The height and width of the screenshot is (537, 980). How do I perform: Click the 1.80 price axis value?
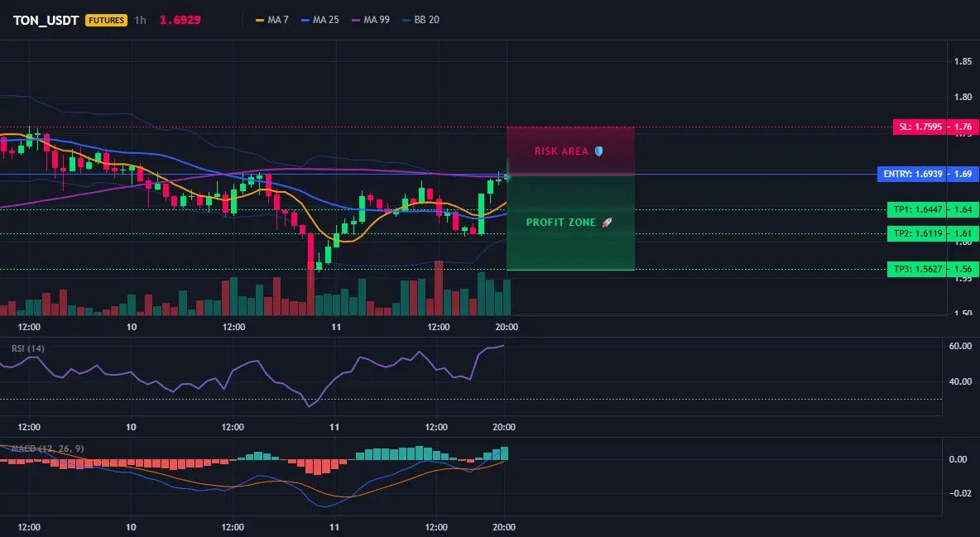point(963,97)
